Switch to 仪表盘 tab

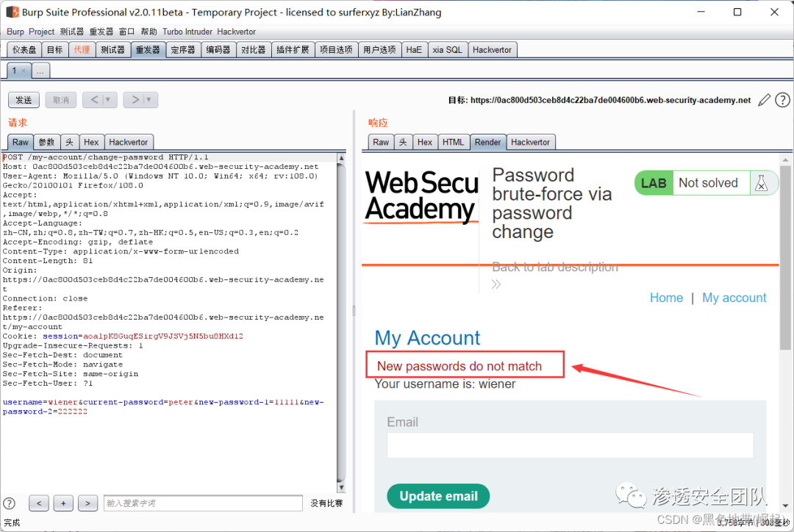(x=24, y=50)
